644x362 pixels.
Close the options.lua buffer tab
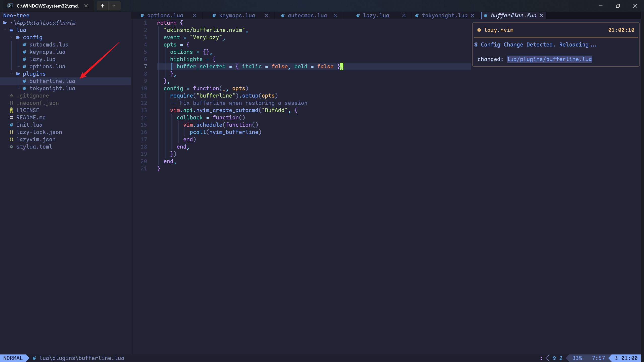pyautogui.click(x=194, y=16)
